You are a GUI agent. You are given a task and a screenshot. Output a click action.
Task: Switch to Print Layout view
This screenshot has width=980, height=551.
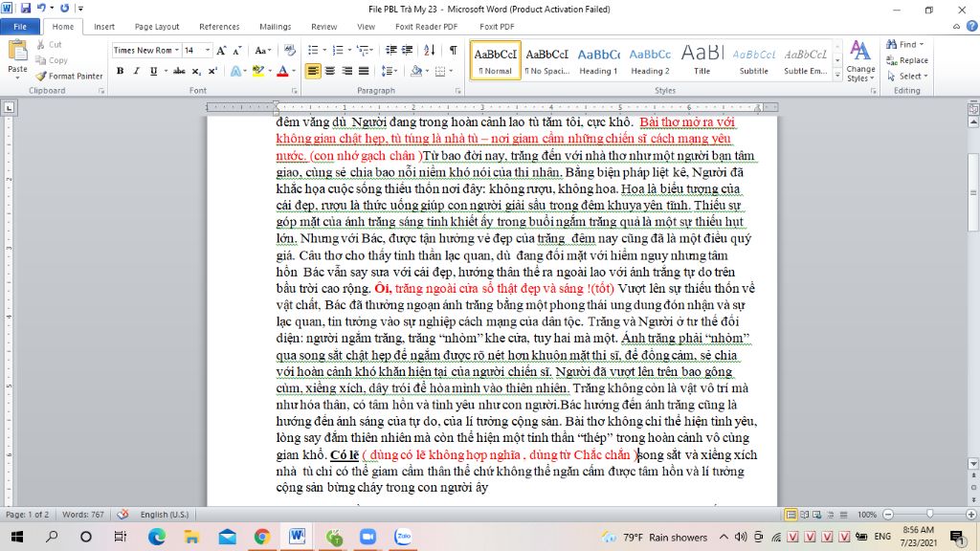tap(791, 514)
